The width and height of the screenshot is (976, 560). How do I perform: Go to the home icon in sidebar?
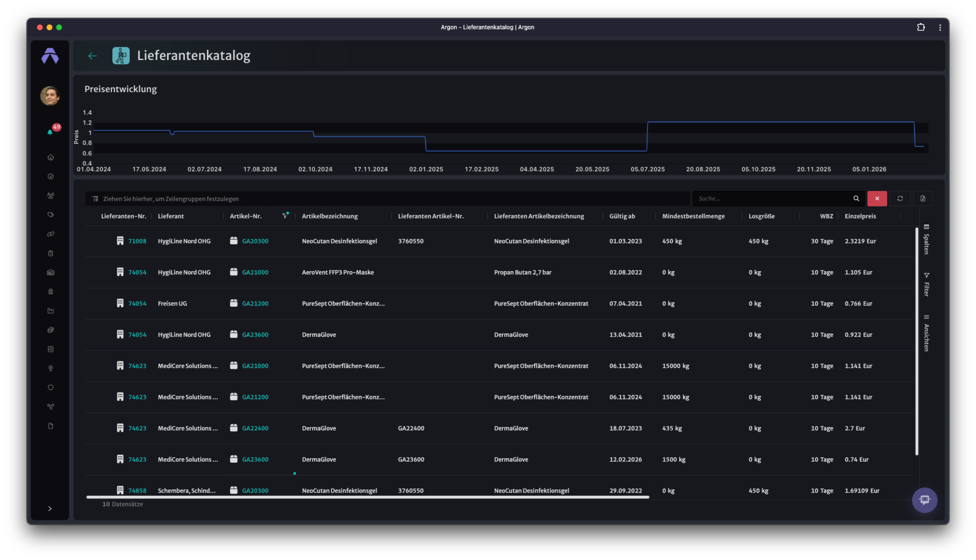pyautogui.click(x=50, y=157)
